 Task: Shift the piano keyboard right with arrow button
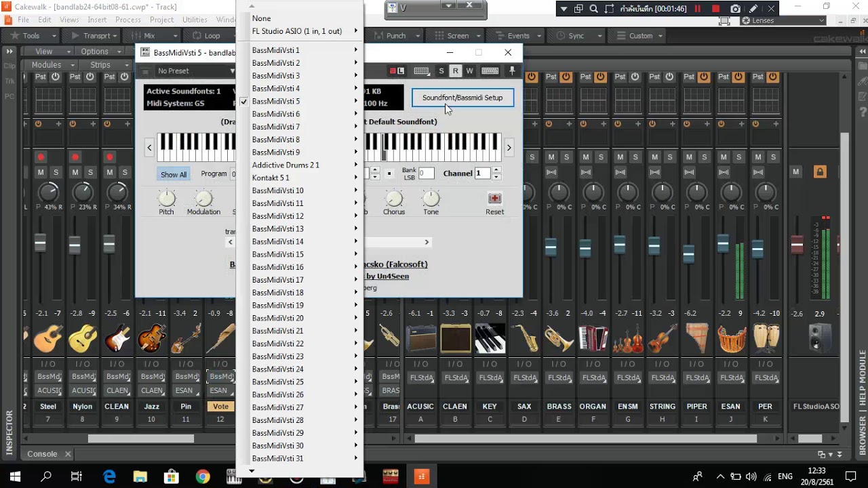point(509,148)
